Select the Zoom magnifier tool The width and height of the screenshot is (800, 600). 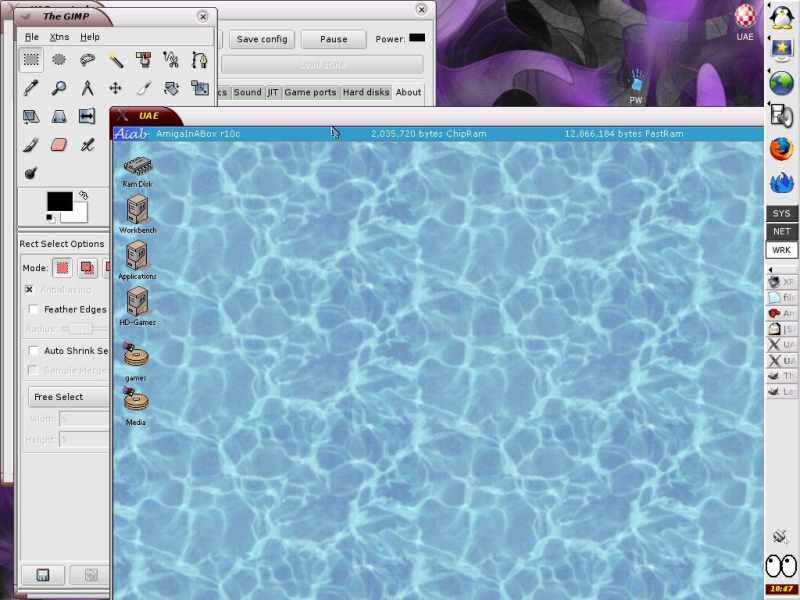[x=59, y=88]
